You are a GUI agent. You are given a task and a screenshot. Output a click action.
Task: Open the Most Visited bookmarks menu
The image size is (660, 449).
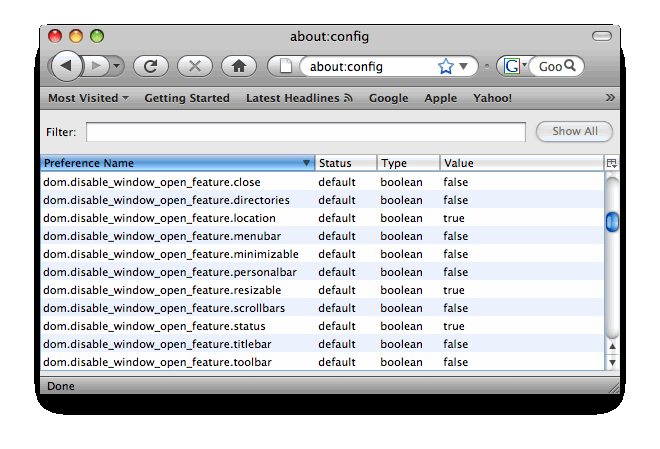point(88,98)
